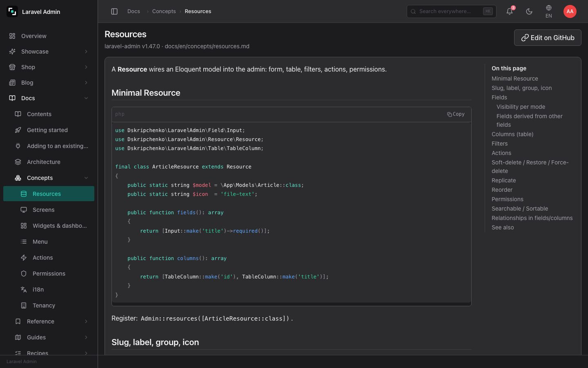Expand the Guides group chevron
Screen dimensions: 588x368
(86, 337)
